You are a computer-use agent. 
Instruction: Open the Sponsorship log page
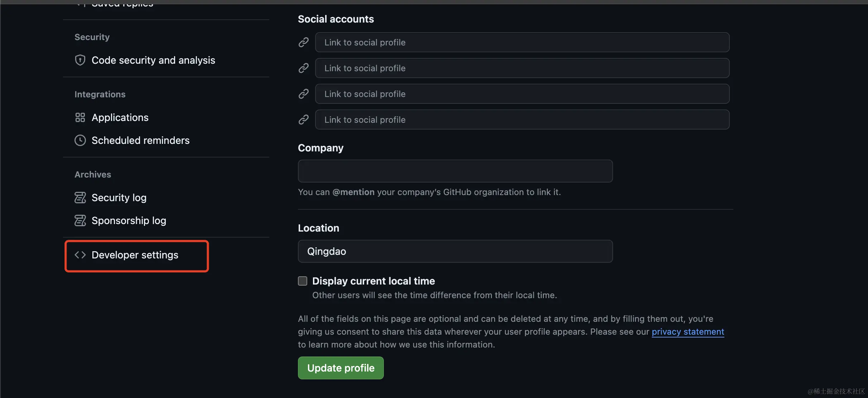tap(129, 220)
